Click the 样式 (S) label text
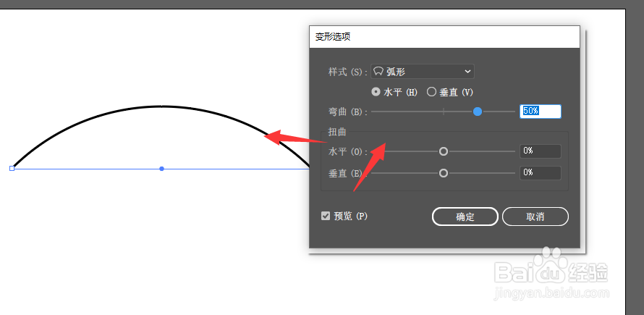This screenshot has height=315, width=644. pos(348,72)
